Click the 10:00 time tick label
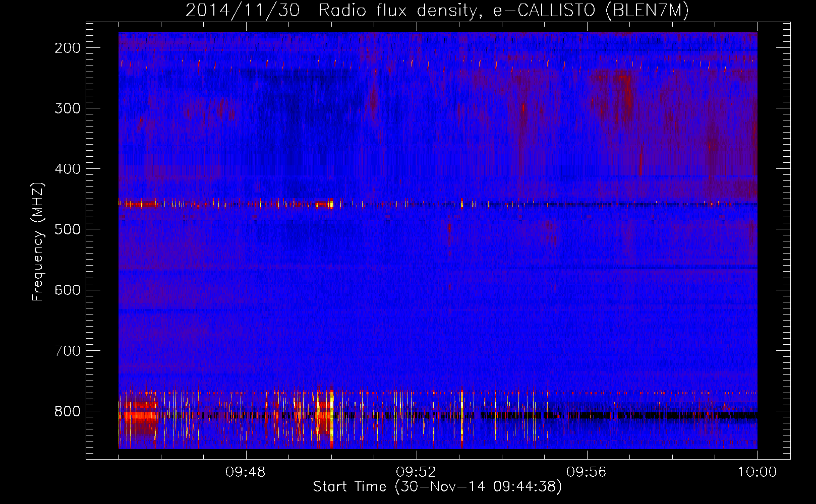The width and height of the screenshot is (816, 504). pos(757,472)
